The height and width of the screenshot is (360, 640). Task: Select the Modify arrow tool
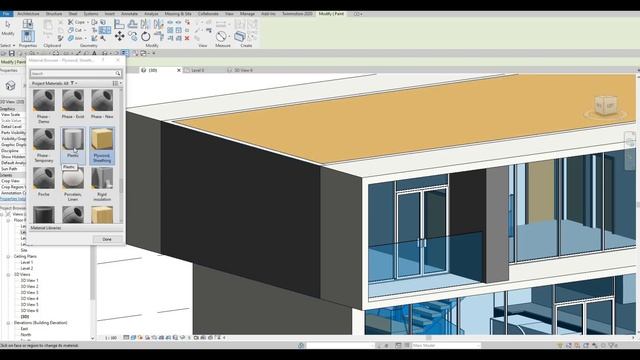[x=7, y=25]
